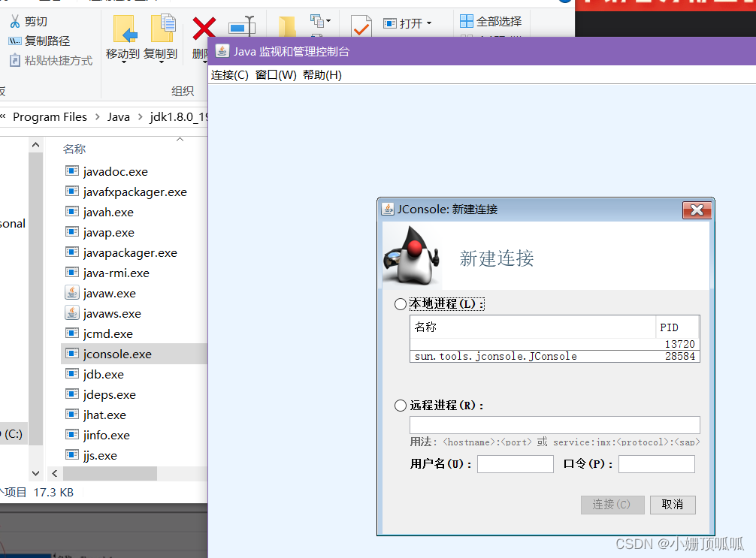The width and height of the screenshot is (756, 558).
Task: Click the Program Files breadcrumb
Action: 50,117
